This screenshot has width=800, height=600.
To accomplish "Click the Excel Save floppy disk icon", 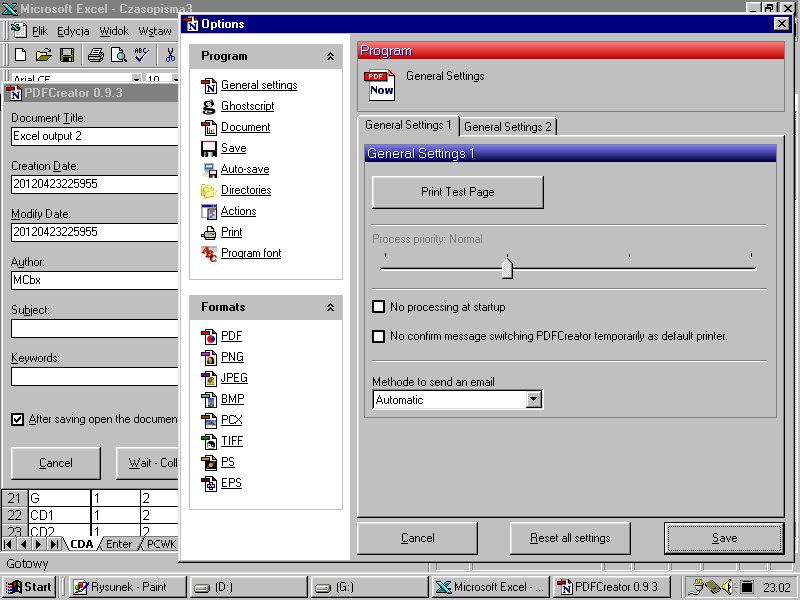I will [67, 55].
